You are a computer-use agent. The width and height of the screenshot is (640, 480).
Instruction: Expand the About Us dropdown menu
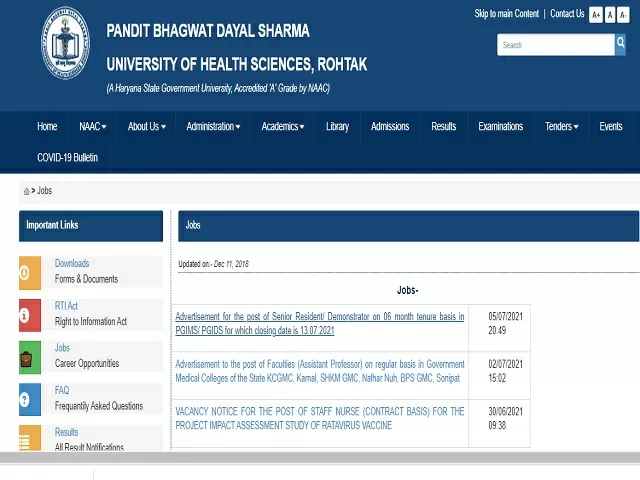[147, 127]
